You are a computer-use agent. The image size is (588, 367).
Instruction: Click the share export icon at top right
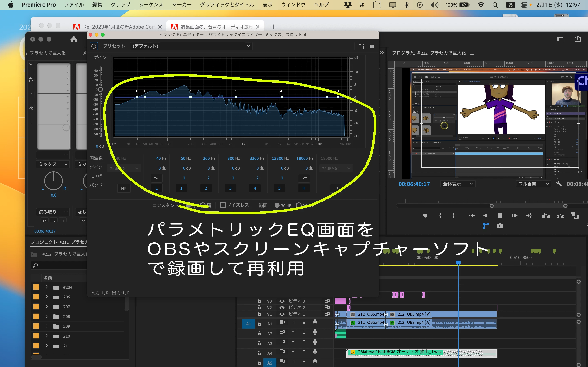point(578,39)
